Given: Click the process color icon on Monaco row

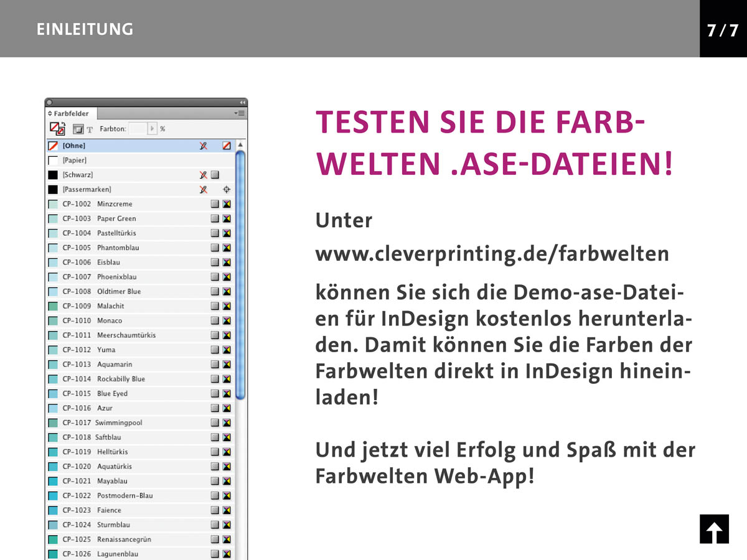Looking at the screenshot, I should tap(215, 320).
